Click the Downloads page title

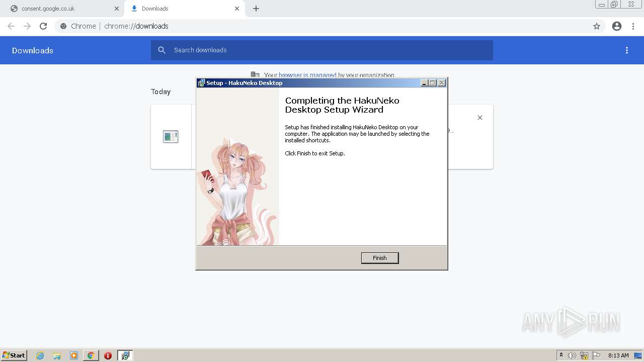coord(33,50)
